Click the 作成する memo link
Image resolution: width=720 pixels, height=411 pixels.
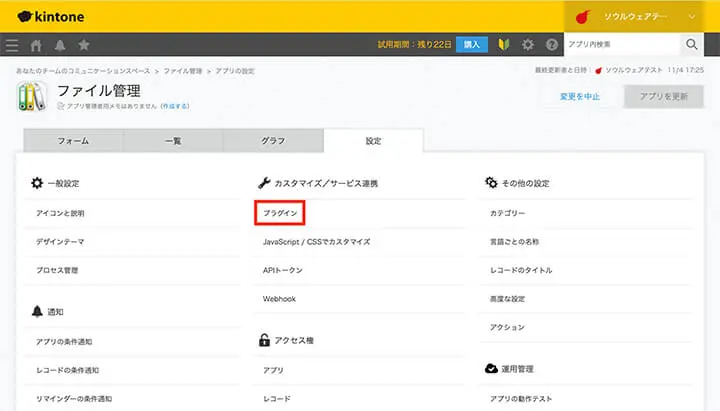pos(175,106)
